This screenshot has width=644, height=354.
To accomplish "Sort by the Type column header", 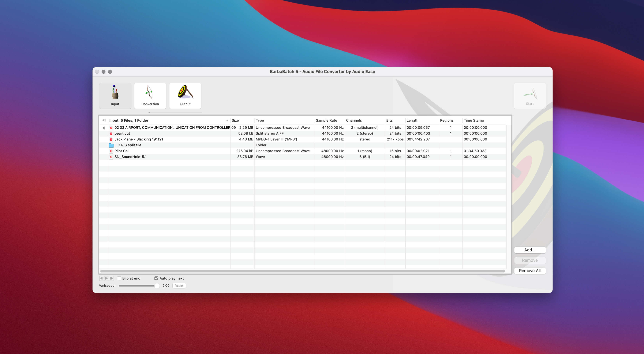I will click(284, 120).
